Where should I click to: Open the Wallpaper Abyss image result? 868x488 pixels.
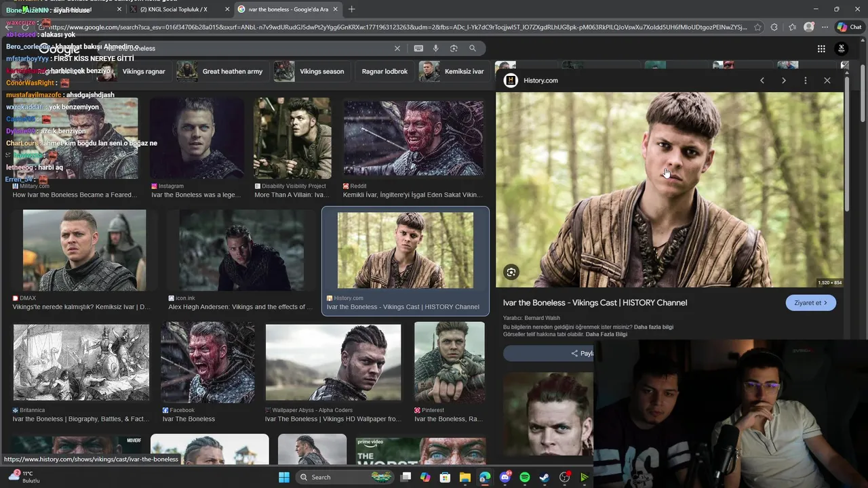[x=333, y=363]
